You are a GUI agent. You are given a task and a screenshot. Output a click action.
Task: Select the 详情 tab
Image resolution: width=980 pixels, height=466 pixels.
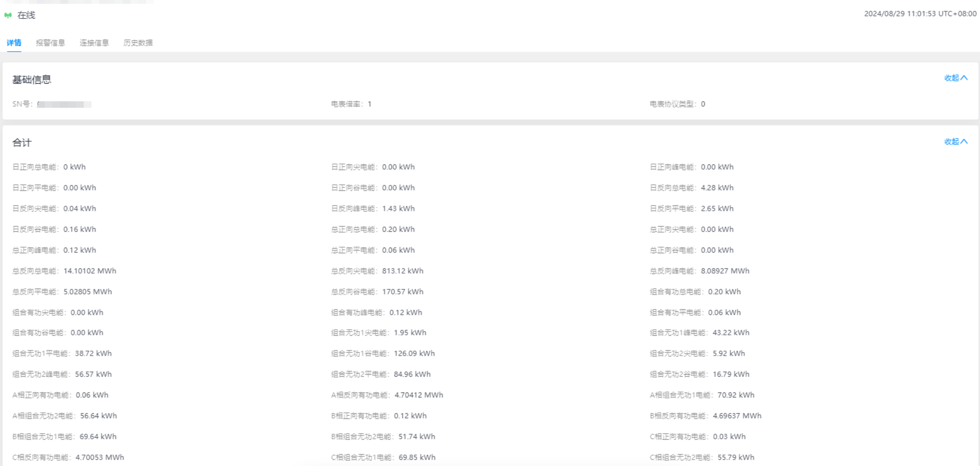pos(14,43)
